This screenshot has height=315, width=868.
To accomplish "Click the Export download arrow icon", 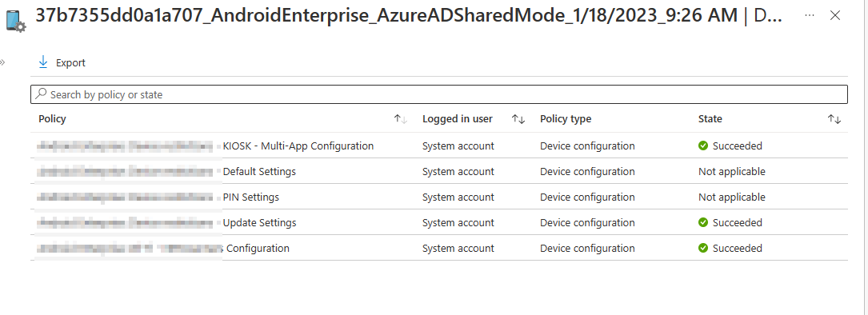I will (x=43, y=62).
